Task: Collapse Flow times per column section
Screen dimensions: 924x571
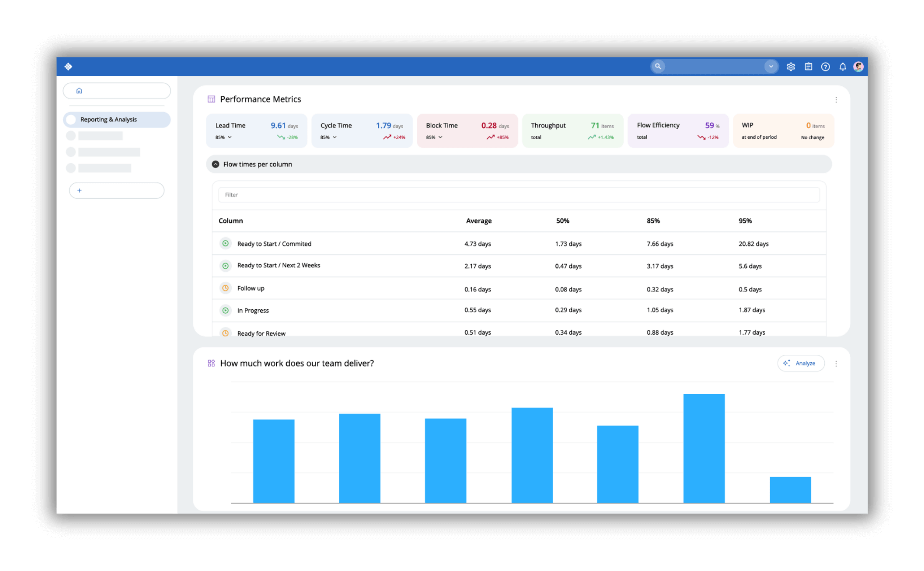Action: pos(215,164)
